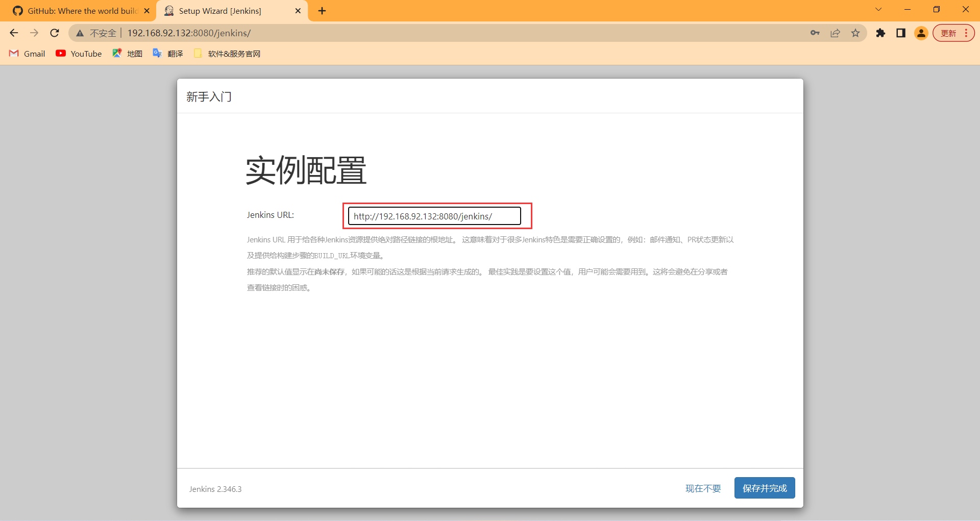Click the not-secure warning icon
The image size is (980, 521).
tap(80, 33)
